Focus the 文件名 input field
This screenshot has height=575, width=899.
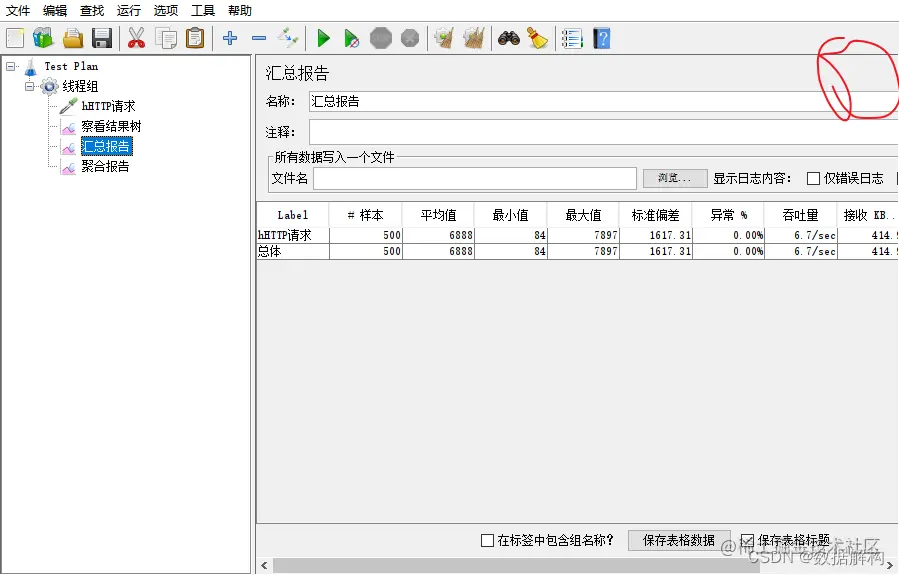point(475,178)
